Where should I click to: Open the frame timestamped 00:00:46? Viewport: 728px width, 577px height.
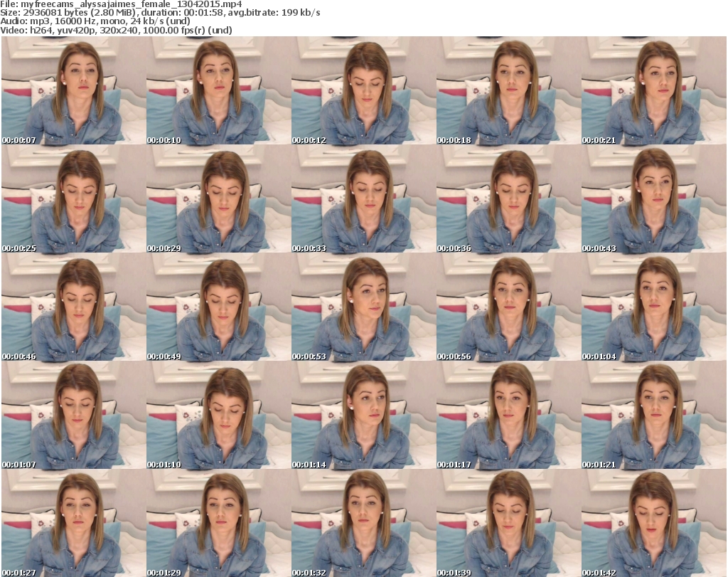[x=73, y=307]
